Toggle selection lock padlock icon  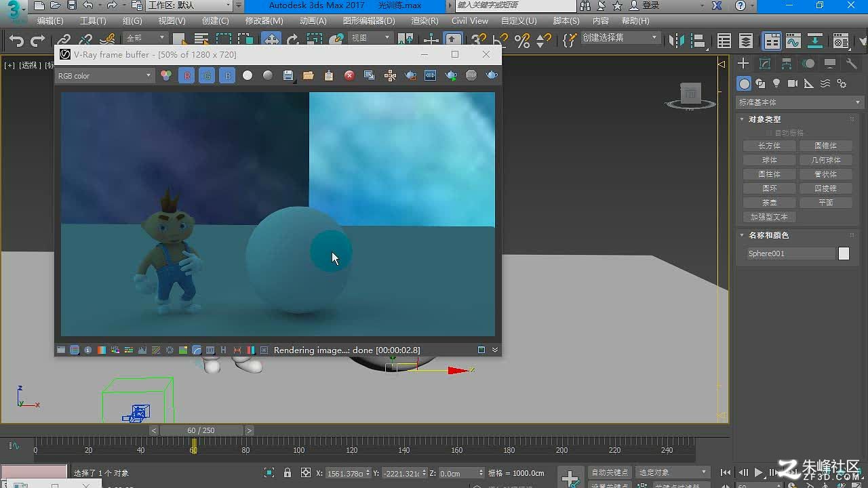click(x=288, y=472)
